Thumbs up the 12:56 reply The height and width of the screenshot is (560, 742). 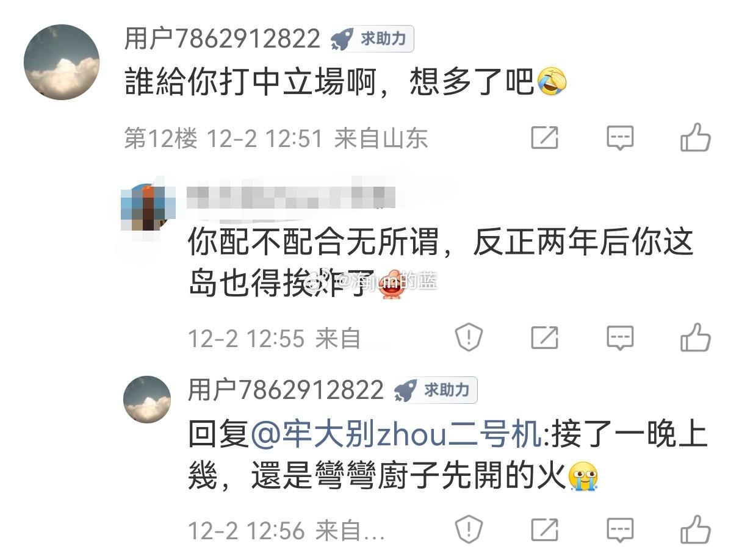click(x=696, y=529)
